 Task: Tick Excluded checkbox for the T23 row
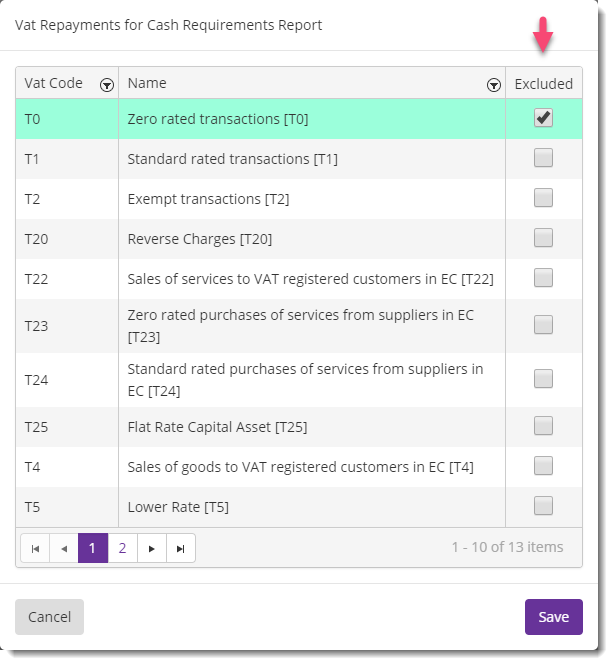pos(543,325)
